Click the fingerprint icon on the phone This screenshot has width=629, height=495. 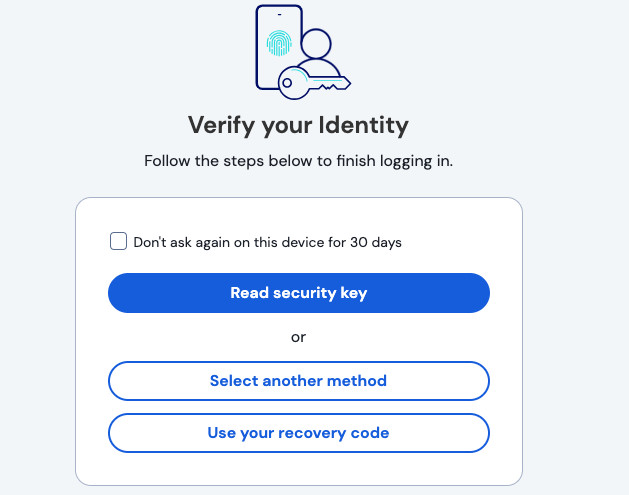[x=277, y=43]
